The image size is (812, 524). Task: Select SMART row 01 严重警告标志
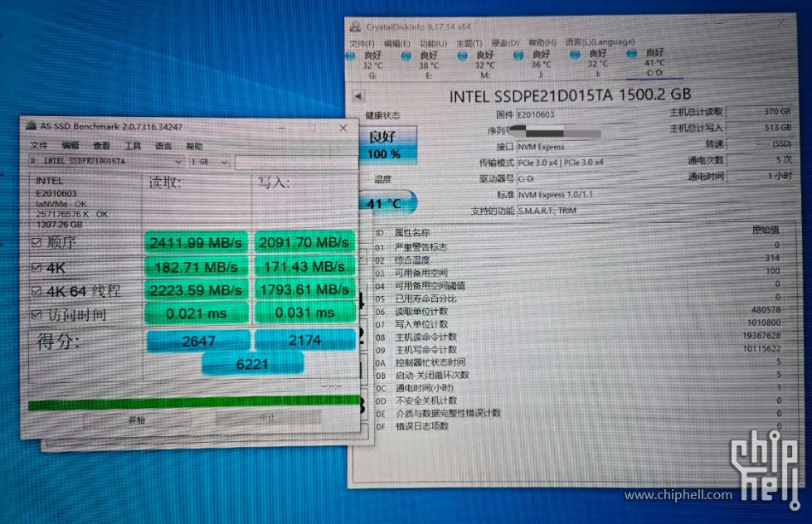577,246
